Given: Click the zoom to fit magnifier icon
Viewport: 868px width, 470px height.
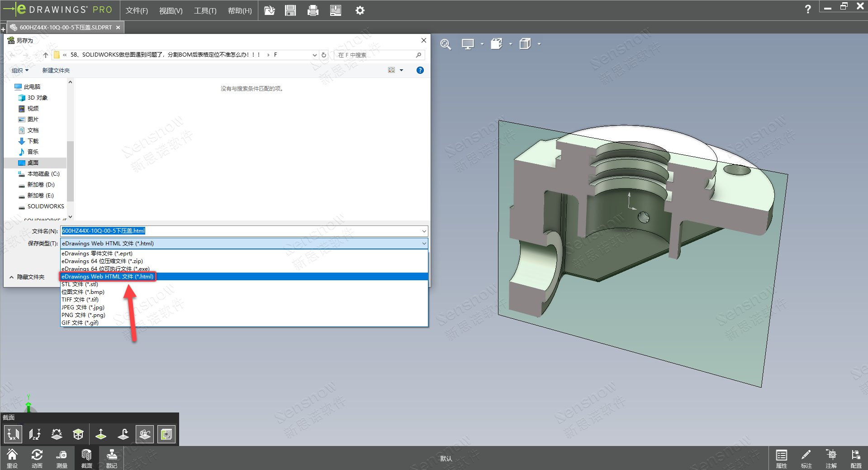Looking at the screenshot, I should pyautogui.click(x=446, y=44).
